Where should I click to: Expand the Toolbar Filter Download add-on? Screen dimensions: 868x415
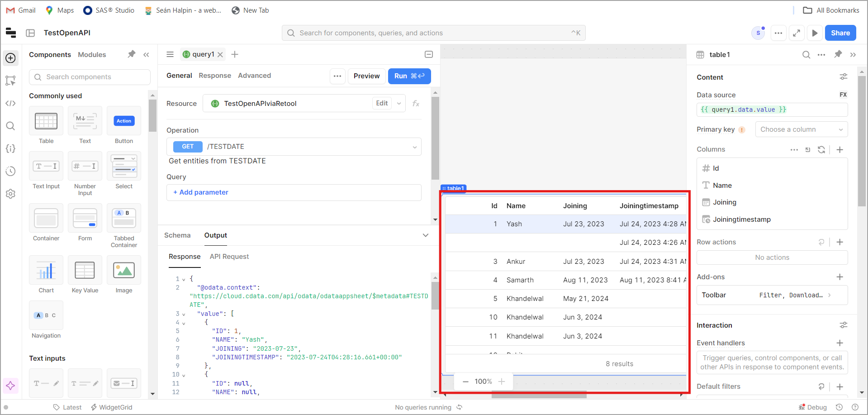830,295
